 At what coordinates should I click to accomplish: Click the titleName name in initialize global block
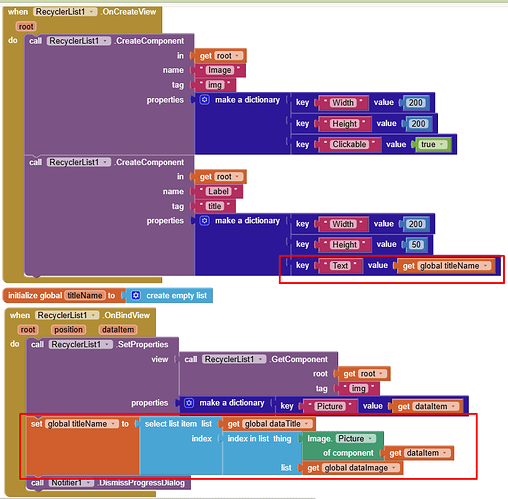(85, 295)
